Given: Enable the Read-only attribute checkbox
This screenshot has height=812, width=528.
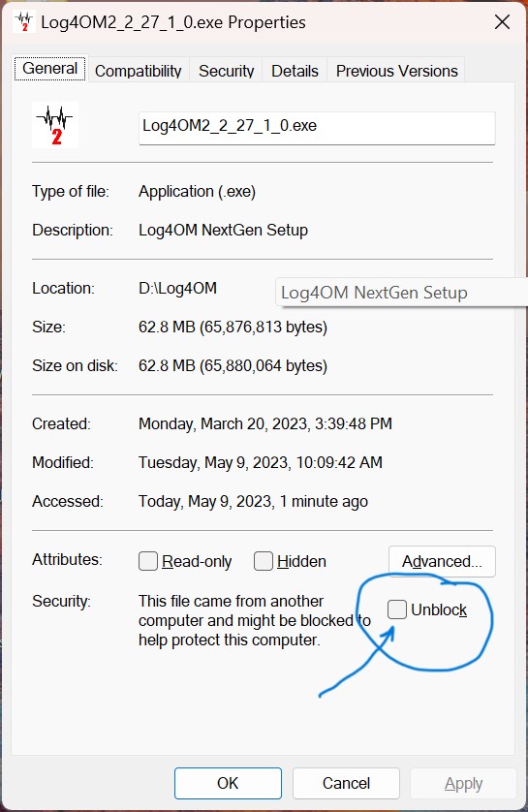Looking at the screenshot, I should click(148, 561).
